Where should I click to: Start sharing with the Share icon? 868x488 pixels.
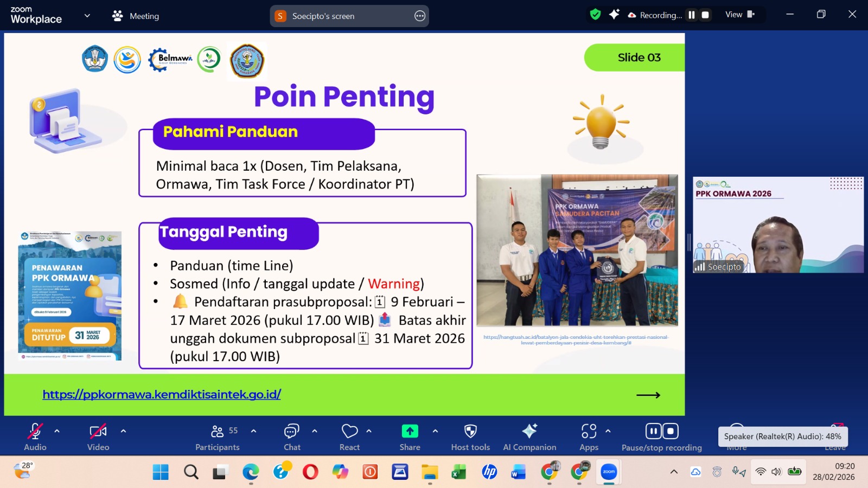tap(410, 432)
